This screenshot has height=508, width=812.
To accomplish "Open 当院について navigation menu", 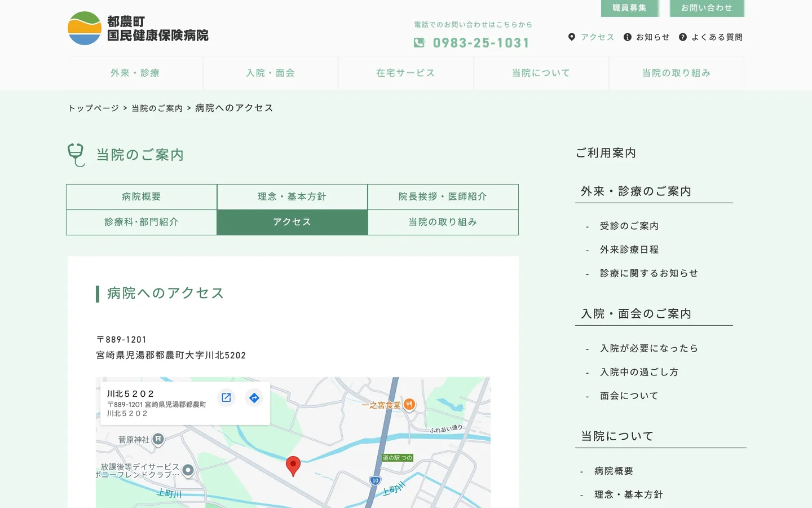I will tap(541, 73).
